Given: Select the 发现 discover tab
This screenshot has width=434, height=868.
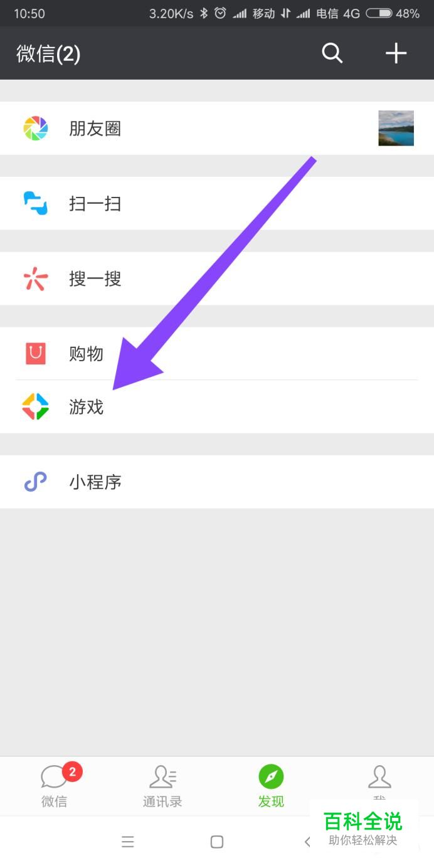Looking at the screenshot, I should point(271,786).
